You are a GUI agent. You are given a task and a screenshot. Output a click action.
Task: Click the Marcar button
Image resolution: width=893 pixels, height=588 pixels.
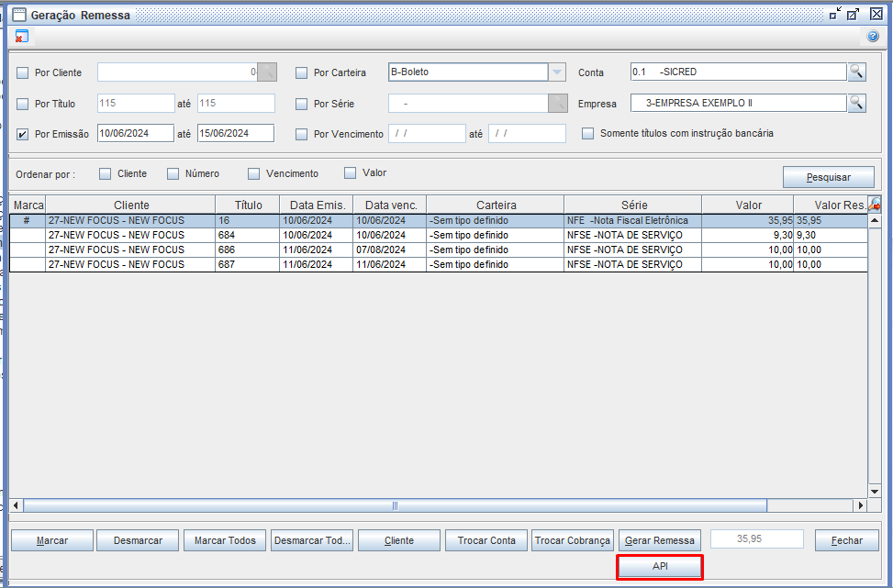(x=52, y=540)
